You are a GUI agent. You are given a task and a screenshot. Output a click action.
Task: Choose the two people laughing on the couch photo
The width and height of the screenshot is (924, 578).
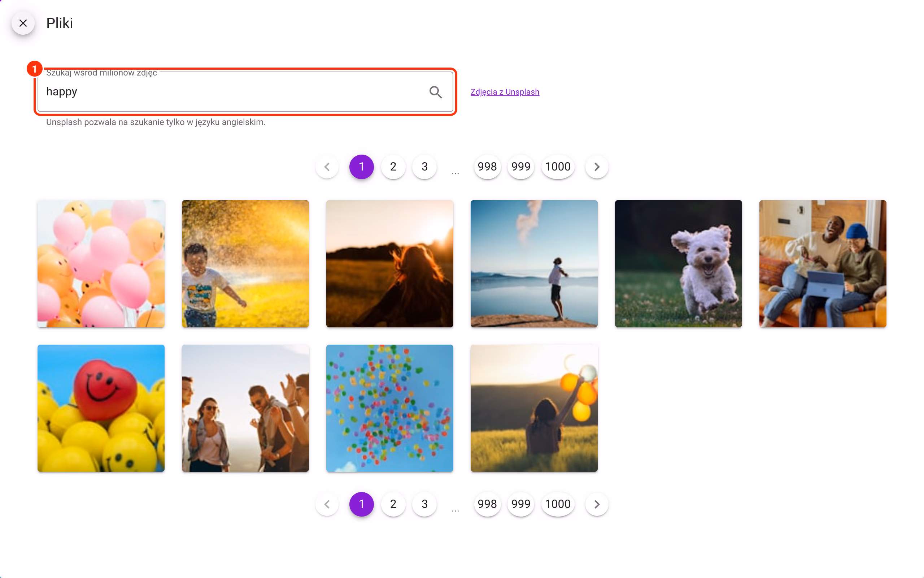[x=823, y=264]
